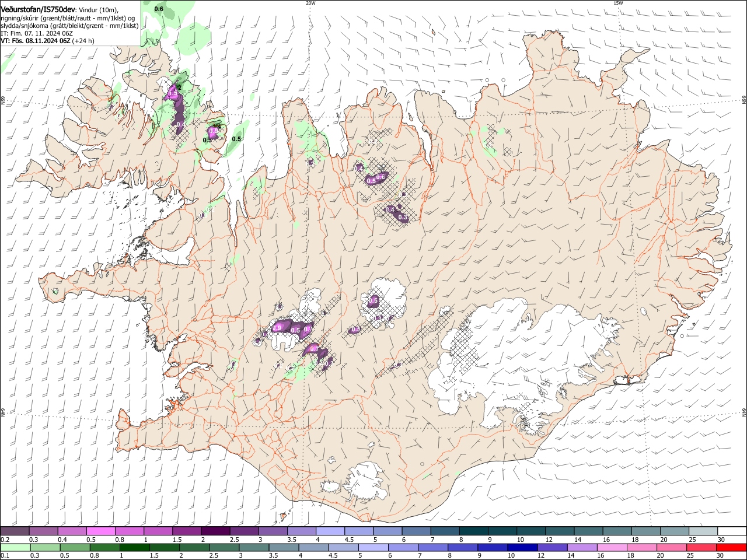Click the 'IT: Fim. 07. 11. 2024 06Z' line
The image size is (747, 560).
[37, 33]
